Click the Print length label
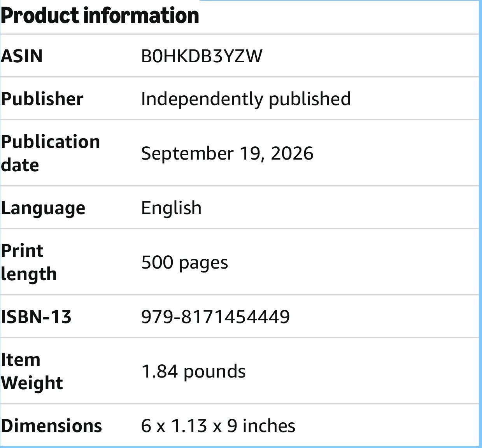This screenshot has width=482, height=448. coord(29,262)
